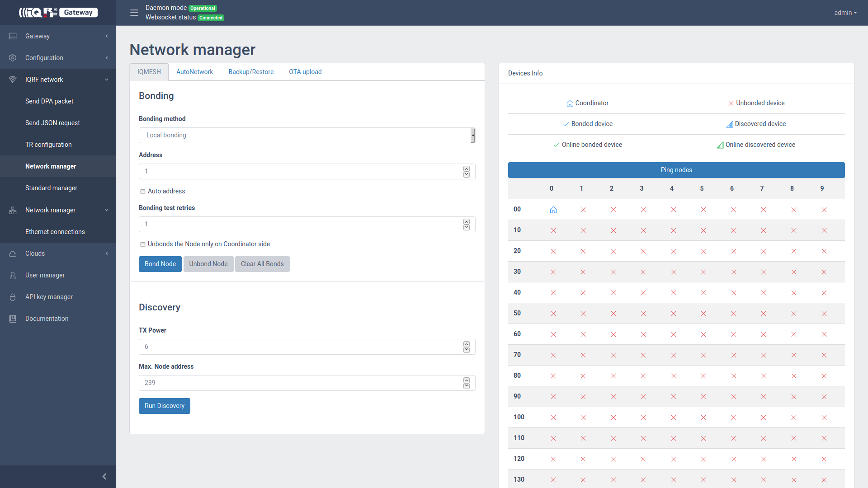This screenshot has height=488, width=868.
Task: Click the Coordinator icon in Devices Info
Action: click(568, 103)
